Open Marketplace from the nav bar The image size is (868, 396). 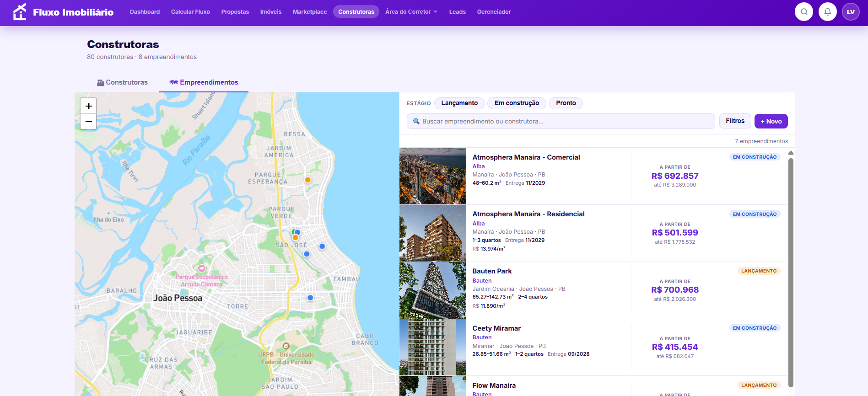pyautogui.click(x=310, y=12)
